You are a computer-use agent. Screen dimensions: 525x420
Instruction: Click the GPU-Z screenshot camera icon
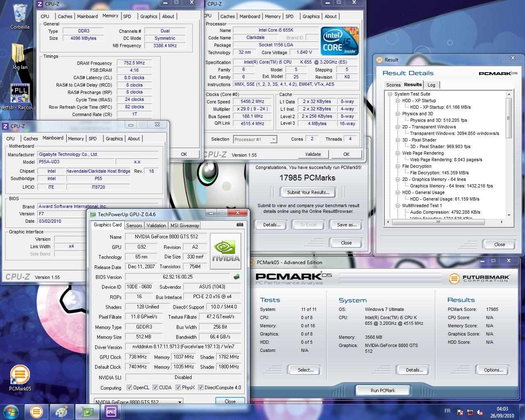[x=240, y=225]
